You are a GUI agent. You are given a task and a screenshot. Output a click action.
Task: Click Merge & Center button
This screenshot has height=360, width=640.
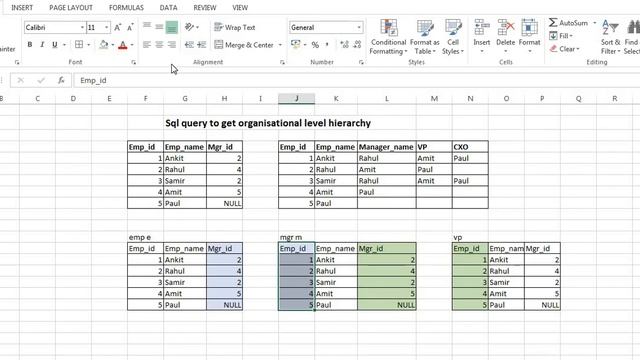[x=244, y=45]
